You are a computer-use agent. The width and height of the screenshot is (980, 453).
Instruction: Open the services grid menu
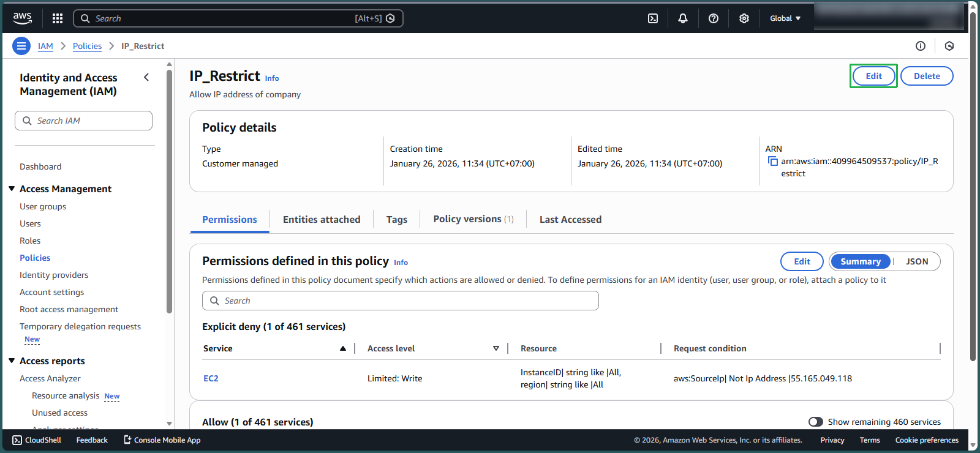58,18
